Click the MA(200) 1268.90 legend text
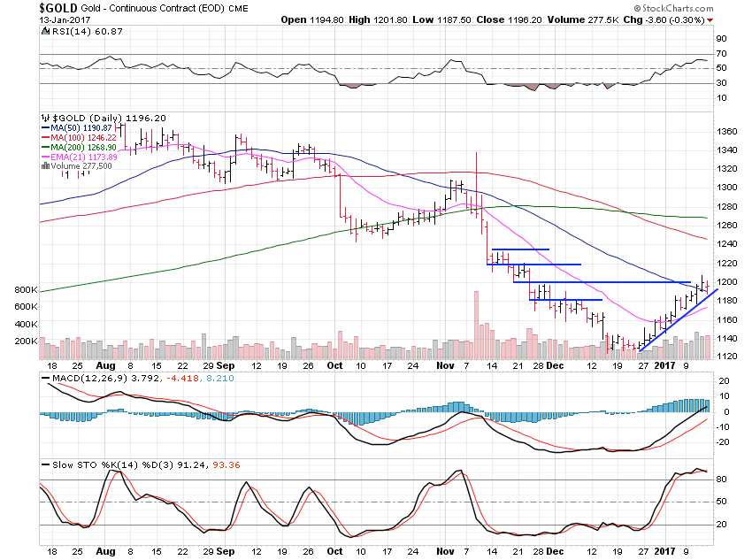The width and height of the screenshot is (752, 560). click(x=83, y=147)
